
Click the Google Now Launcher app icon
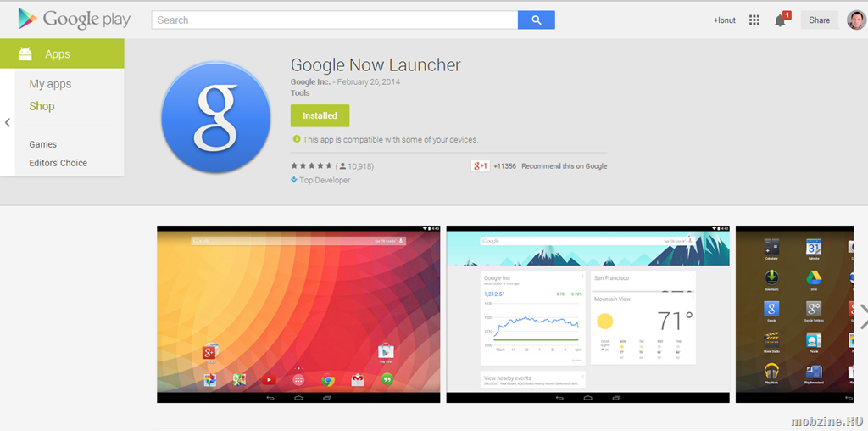point(216,117)
